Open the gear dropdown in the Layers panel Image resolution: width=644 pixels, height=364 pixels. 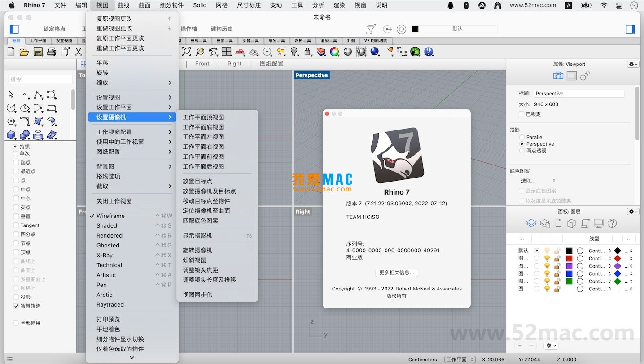click(x=551, y=345)
